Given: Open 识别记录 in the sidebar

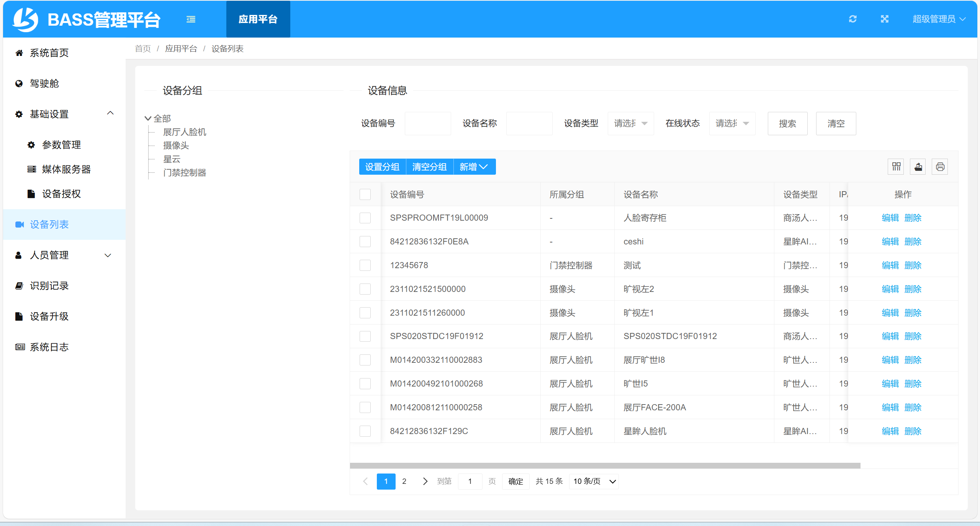Looking at the screenshot, I should coord(49,285).
